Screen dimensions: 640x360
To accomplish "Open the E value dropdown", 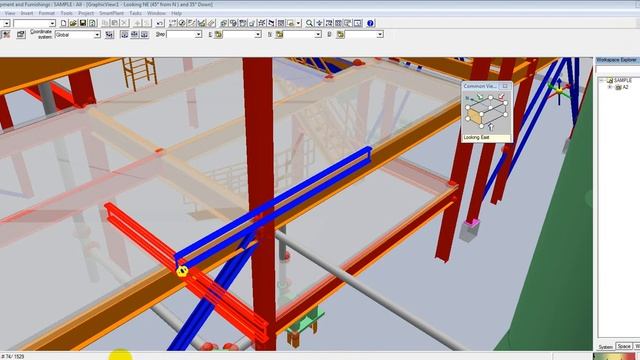I will click(258, 35).
